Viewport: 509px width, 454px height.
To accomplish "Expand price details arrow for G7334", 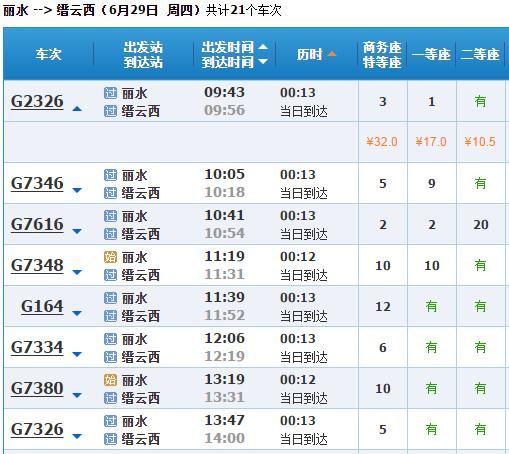I will click(x=77, y=354).
